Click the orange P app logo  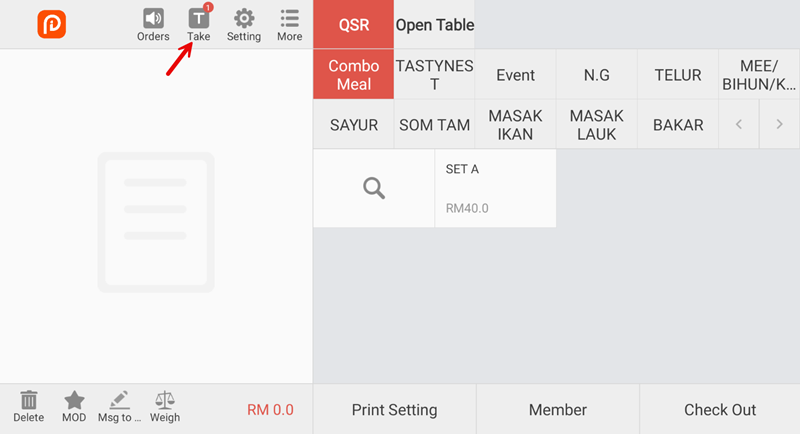(52, 24)
